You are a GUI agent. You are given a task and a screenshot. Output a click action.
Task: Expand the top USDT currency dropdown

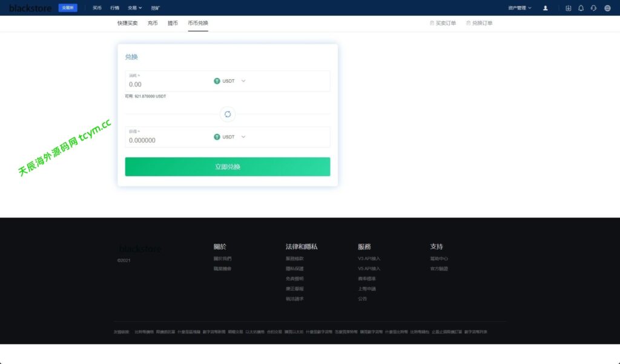point(243,81)
